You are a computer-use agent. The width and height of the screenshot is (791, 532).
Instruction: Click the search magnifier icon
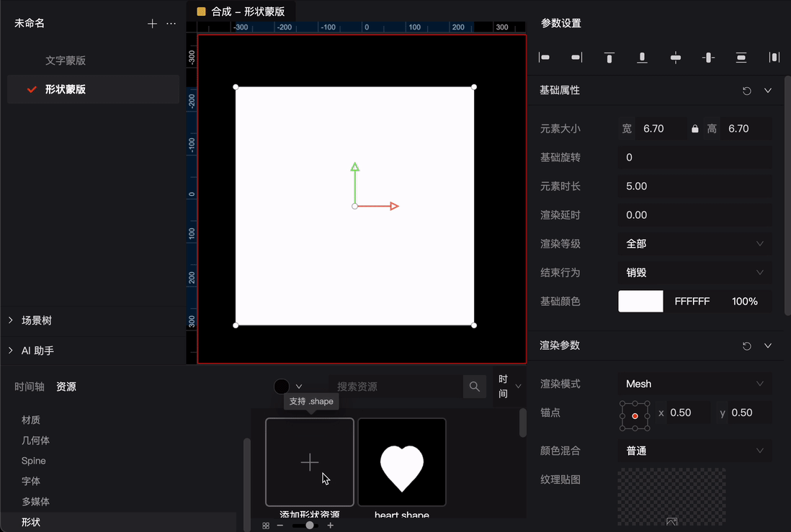point(474,387)
